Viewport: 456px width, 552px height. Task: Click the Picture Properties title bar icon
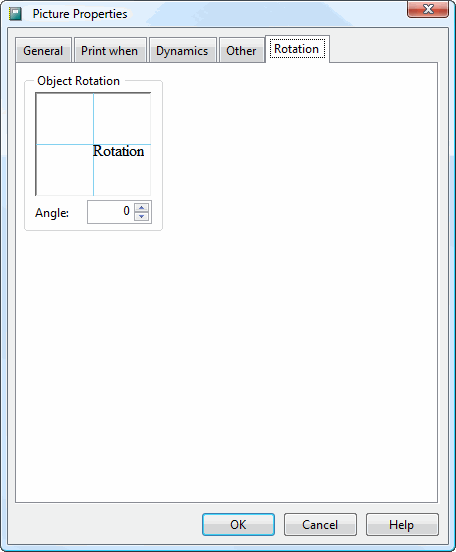point(15,14)
